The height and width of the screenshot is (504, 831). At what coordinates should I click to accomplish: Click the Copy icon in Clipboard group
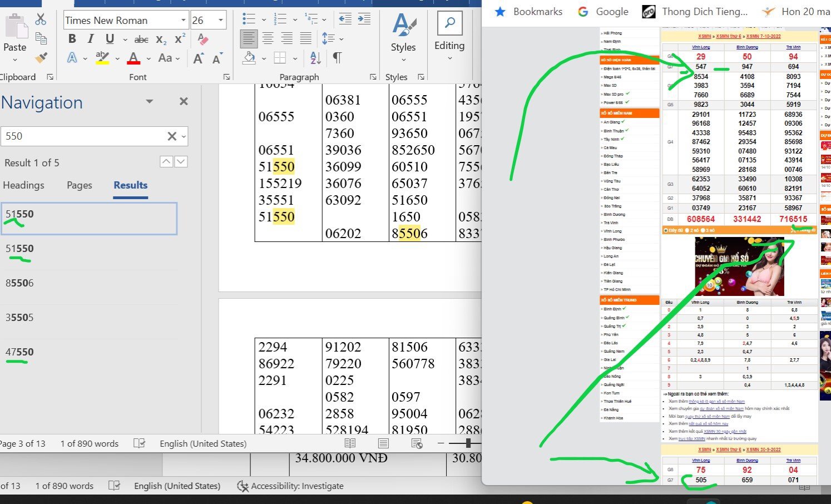pyautogui.click(x=41, y=38)
